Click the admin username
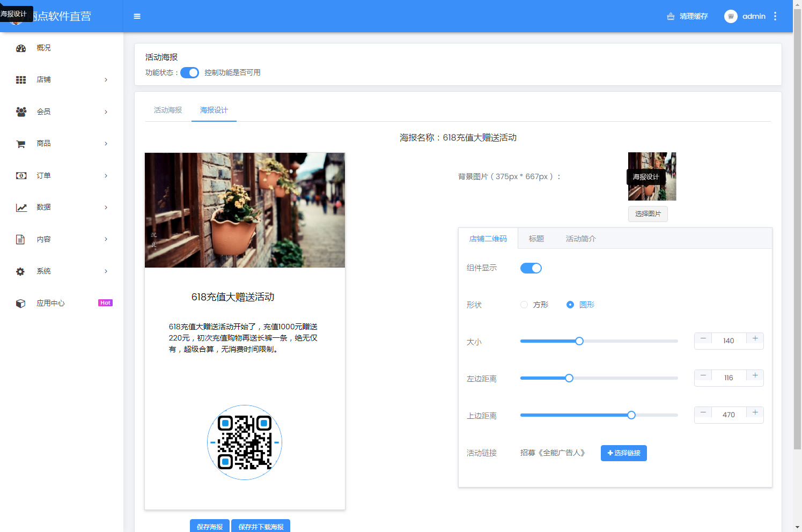802x532 pixels. (754, 16)
